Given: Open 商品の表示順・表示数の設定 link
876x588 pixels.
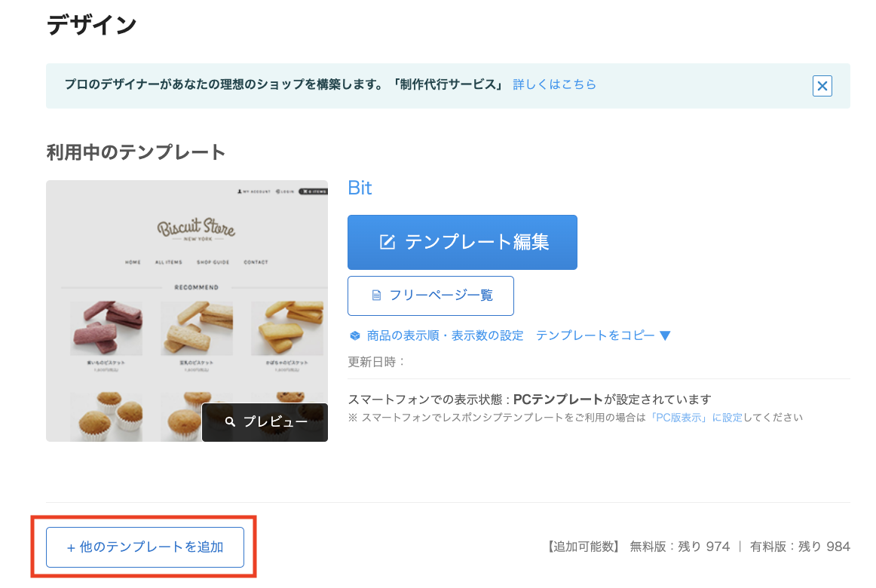Looking at the screenshot, I should 445,335.
